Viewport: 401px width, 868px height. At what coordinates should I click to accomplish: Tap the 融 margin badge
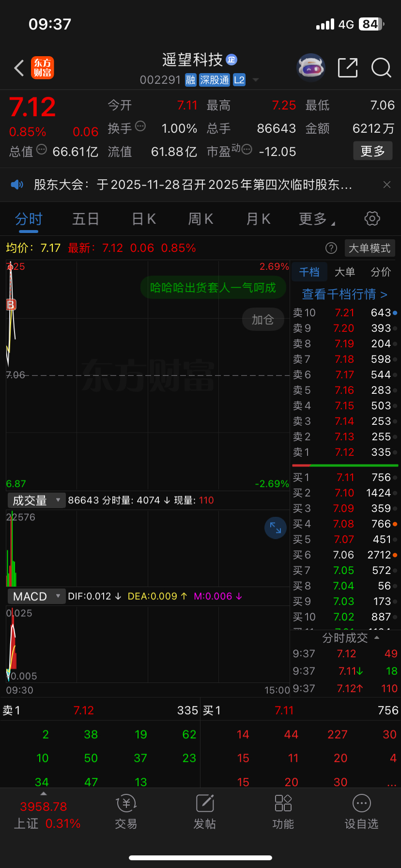pyautogui.click(x=191, y=80)
